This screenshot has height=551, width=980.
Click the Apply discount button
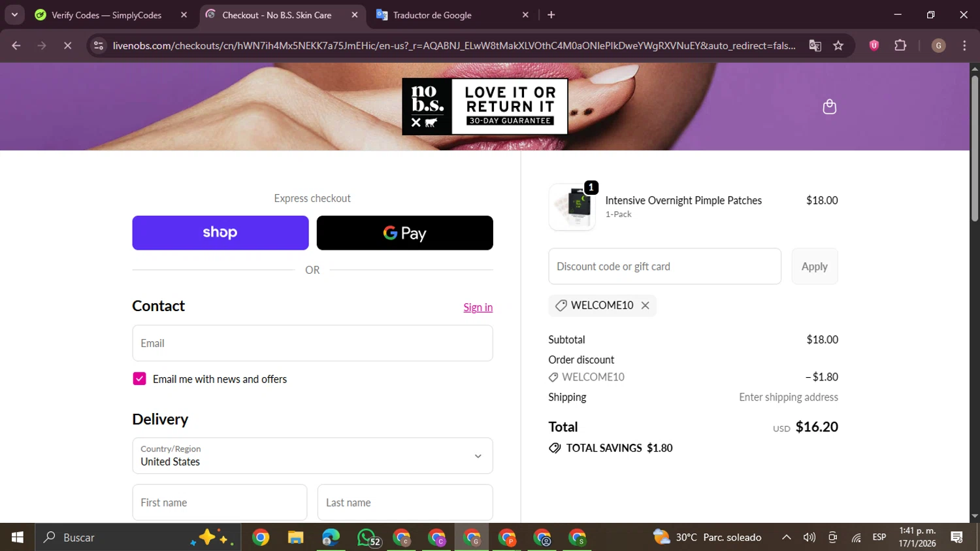[x=814, y=266]
